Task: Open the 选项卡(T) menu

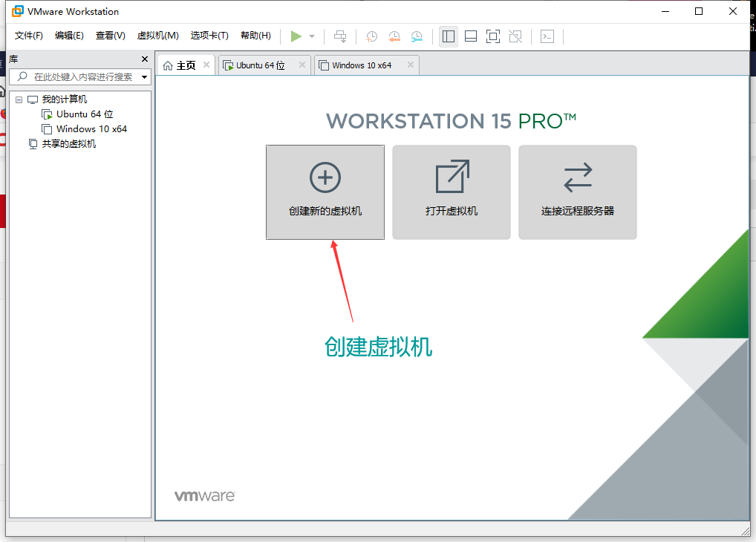Action: (209, 36)
